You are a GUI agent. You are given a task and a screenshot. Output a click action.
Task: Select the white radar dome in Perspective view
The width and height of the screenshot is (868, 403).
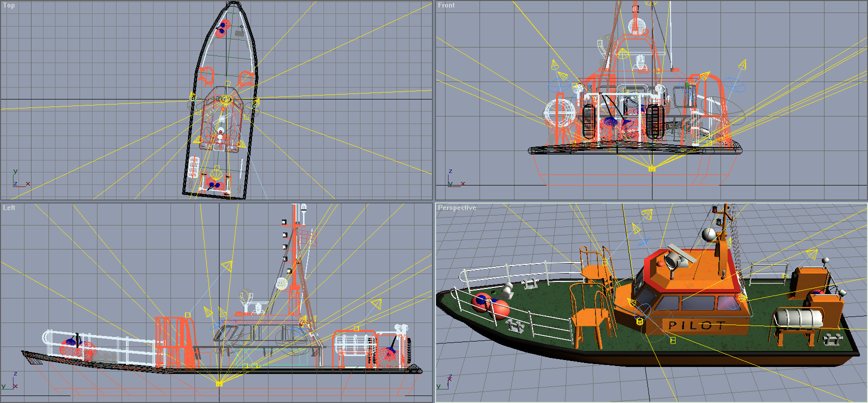(708, 234)
